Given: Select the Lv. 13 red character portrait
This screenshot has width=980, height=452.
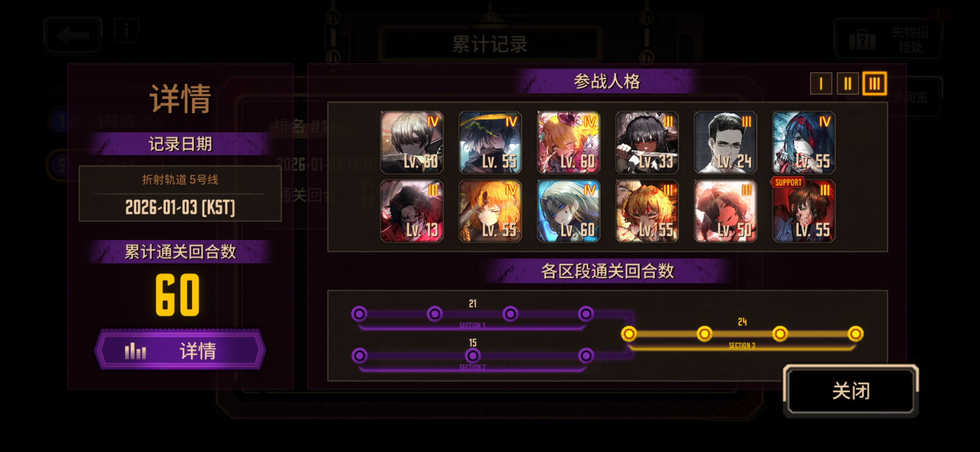Looking at the screenshot, I should click(x=412, y=211).
